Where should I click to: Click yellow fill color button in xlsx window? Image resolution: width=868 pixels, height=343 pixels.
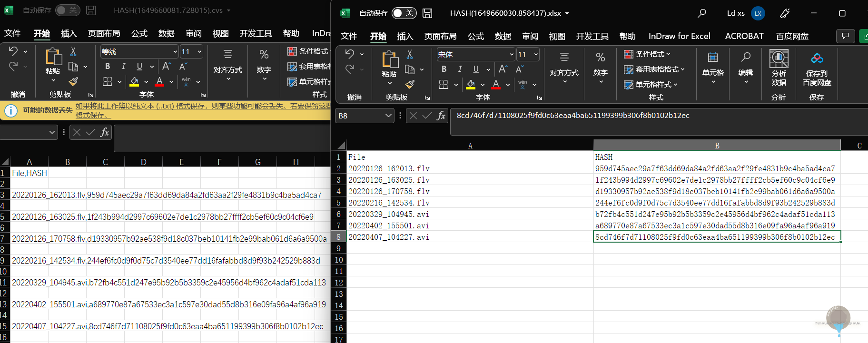[x=471, y=84]
